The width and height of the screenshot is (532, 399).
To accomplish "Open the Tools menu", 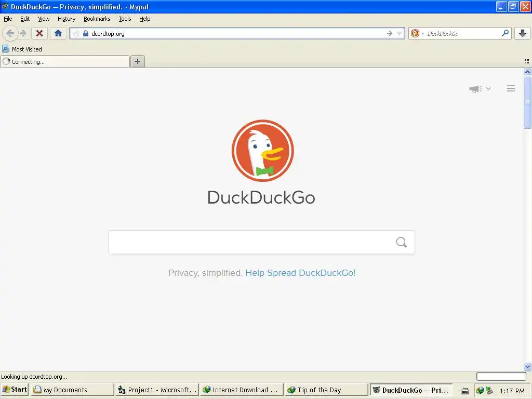I will click(125, 19).
